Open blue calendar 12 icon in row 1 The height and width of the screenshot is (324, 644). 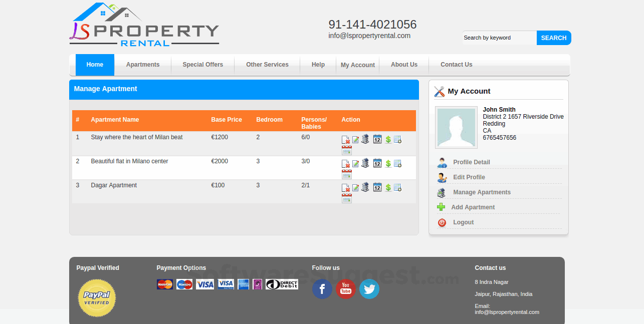[377, 139]
